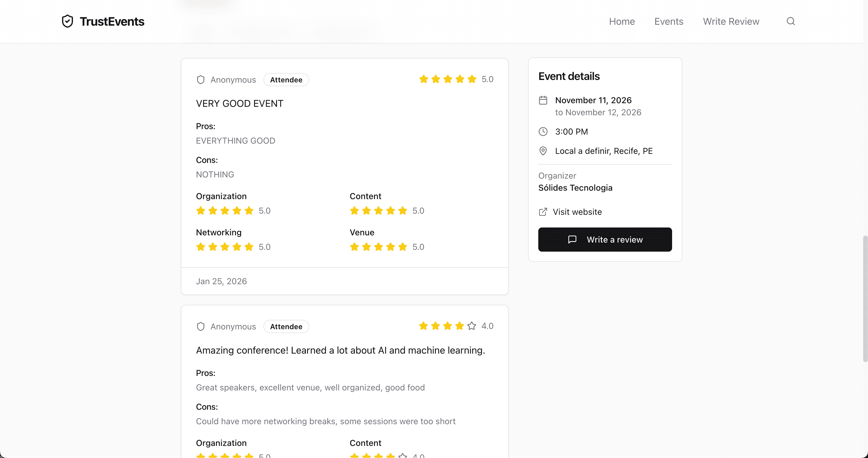Select the Attendee badge on the 4.0 review

286,326
